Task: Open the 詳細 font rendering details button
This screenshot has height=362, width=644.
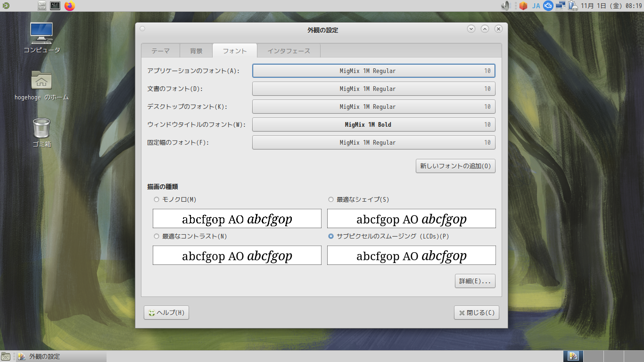Action: (475, 281)
